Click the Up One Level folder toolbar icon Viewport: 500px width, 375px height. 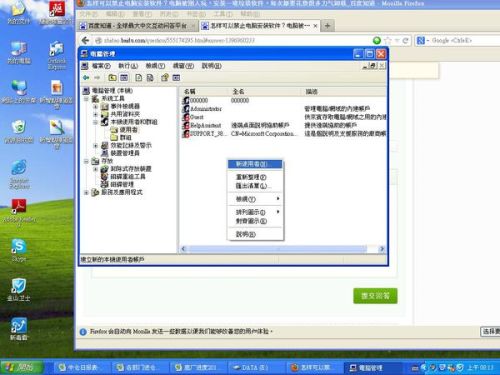tap(113, 78)
